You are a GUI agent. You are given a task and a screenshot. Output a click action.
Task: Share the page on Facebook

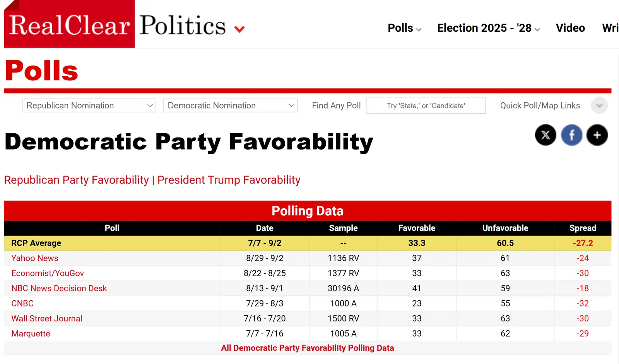[x=571, y=135]
